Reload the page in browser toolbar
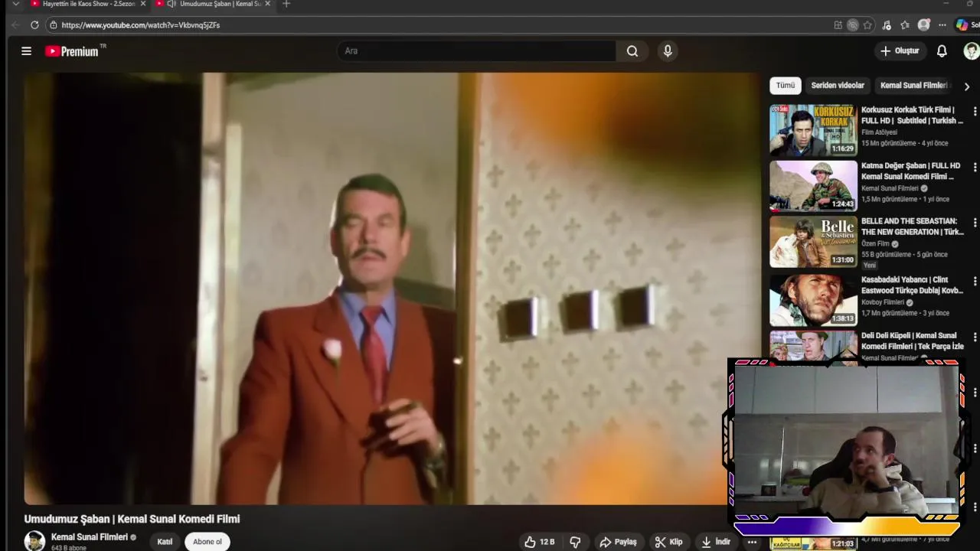980x551 pixels. (34, 25)
